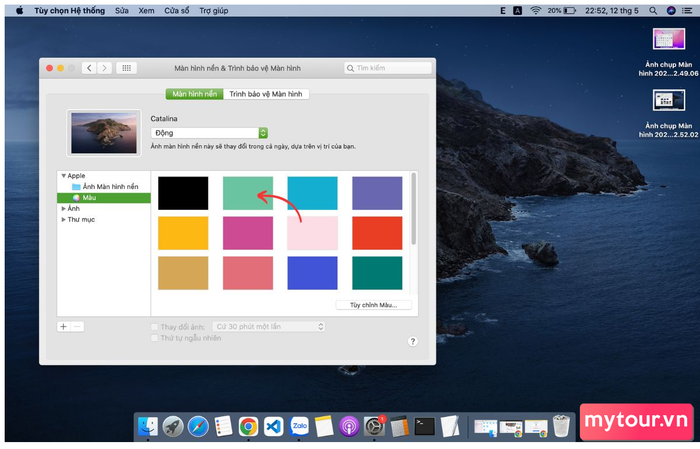The height and width of the screenshot is (449, 700).
Task: Click the add folder plus button
Action: 63,326
